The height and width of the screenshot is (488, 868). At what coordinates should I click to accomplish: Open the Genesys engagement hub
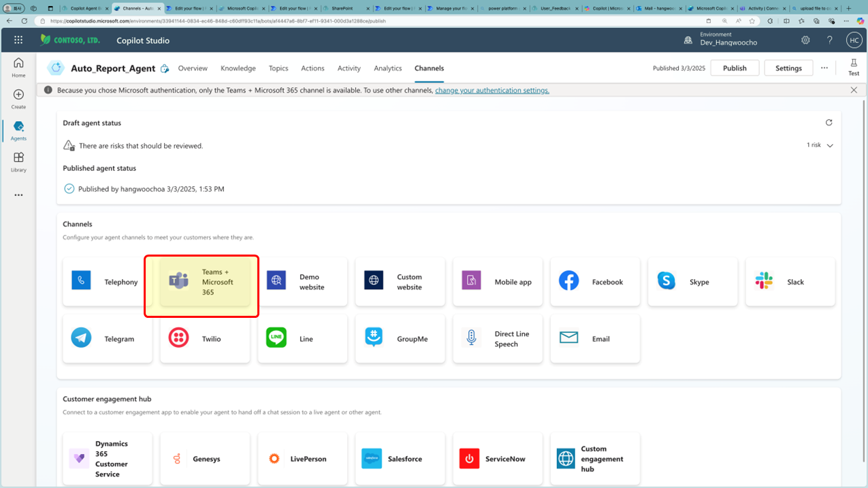(x=205, y=459)
